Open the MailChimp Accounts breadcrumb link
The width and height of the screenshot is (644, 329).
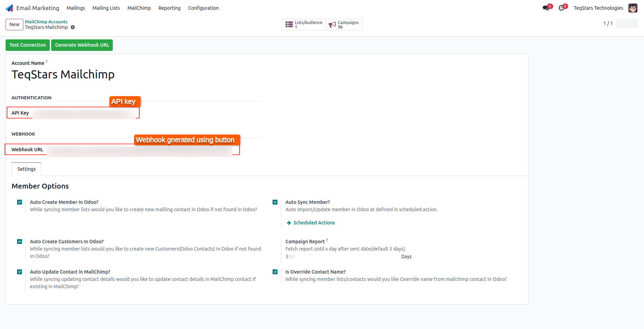[46, 22]
